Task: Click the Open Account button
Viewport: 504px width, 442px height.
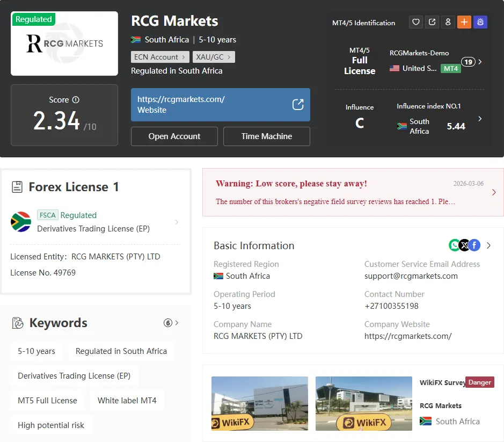Action: [x=174, y=136]
